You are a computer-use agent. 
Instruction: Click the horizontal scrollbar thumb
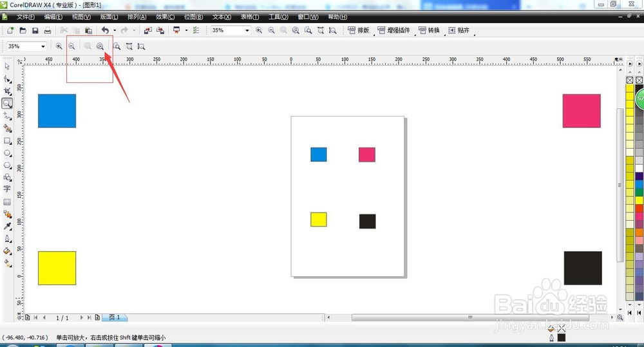tap(470, 317)
